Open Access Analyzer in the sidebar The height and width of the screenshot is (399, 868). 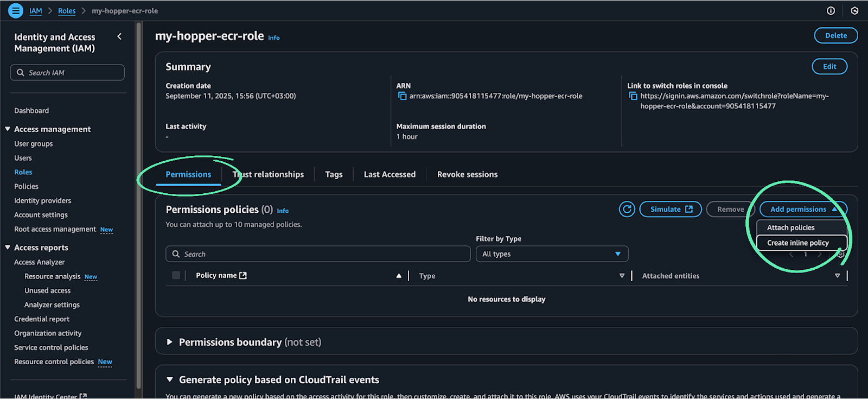pos(40,262)
